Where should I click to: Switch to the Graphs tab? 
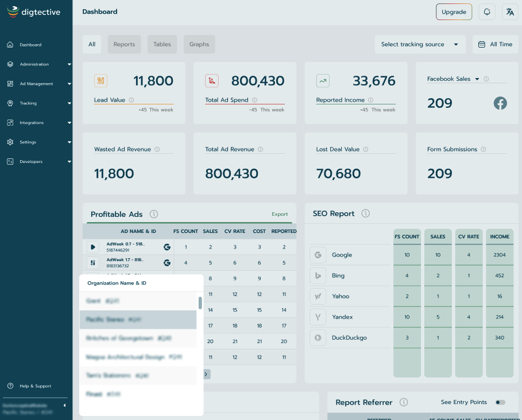pyautogui.click(x=199, y=44)
